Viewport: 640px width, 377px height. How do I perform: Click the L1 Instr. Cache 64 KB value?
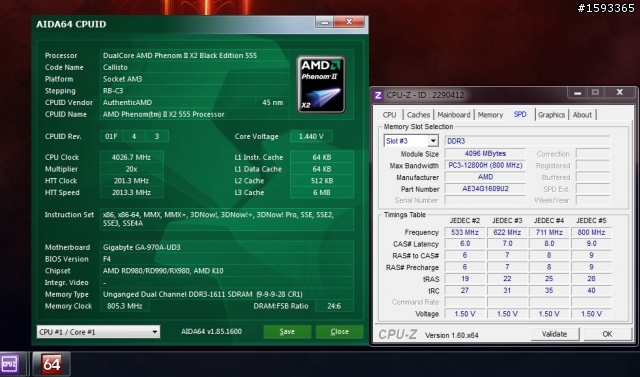coord(322,157)
